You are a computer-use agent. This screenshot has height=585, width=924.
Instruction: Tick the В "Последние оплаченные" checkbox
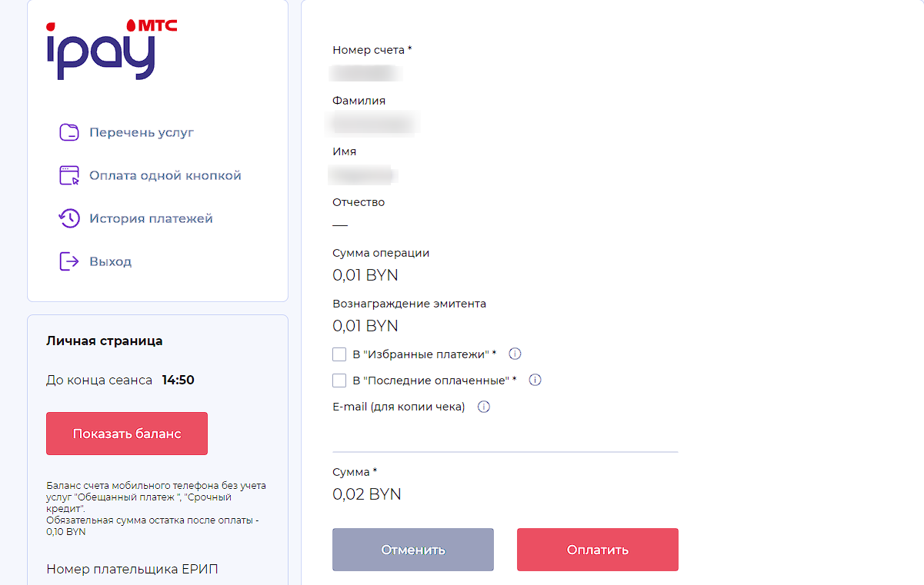tap(339, 381)
